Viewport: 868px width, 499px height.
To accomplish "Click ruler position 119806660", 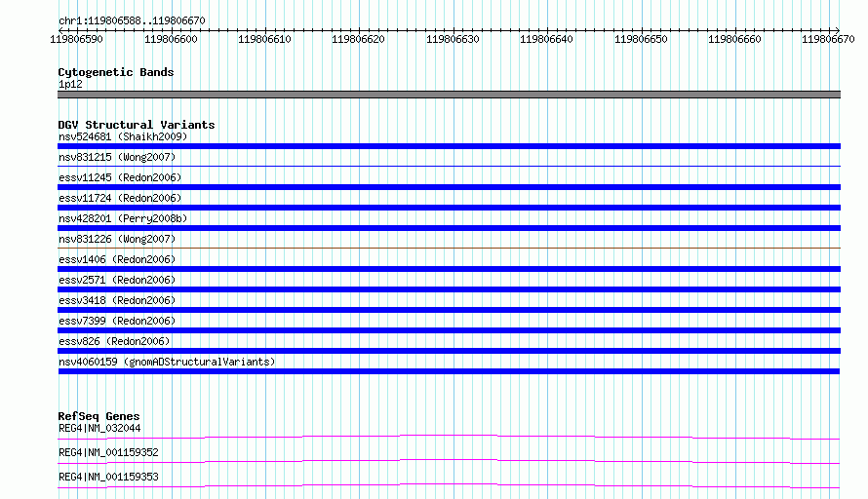I will pyautogui.click(x=734, y=39).
